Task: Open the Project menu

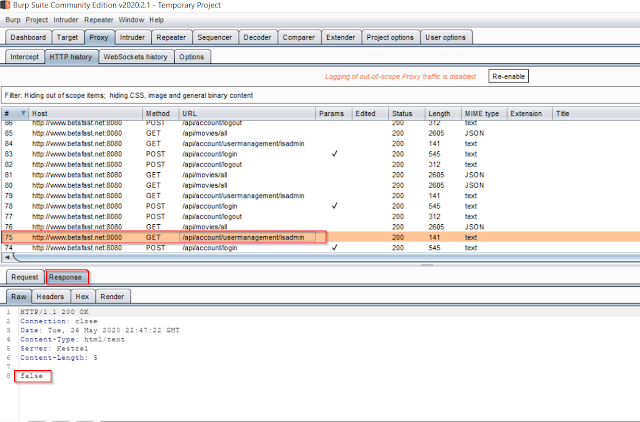Action: [x=36, y=20]
